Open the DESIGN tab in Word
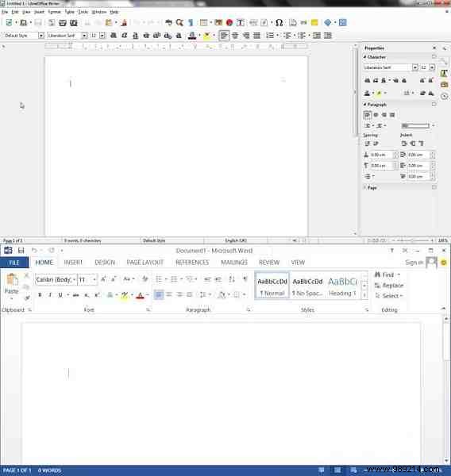Viewport: 451px width, 476px height. pos(105,263)
